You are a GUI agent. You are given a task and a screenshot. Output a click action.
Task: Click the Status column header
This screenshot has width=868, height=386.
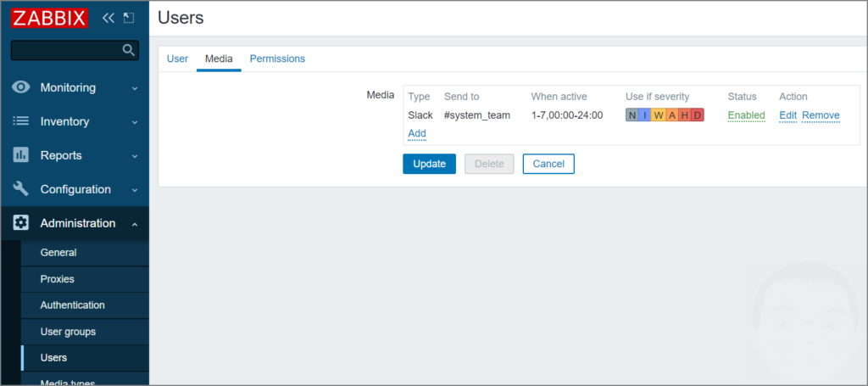click(x=742, y=97)
